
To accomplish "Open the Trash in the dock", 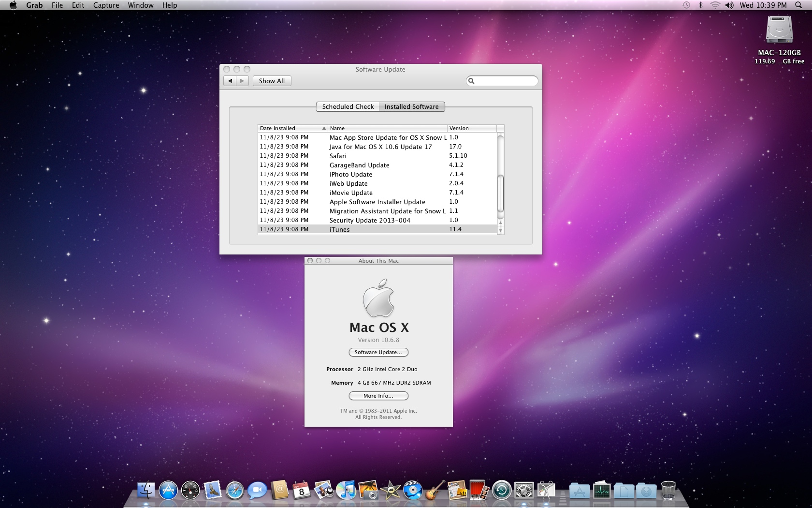I will 668,491.
